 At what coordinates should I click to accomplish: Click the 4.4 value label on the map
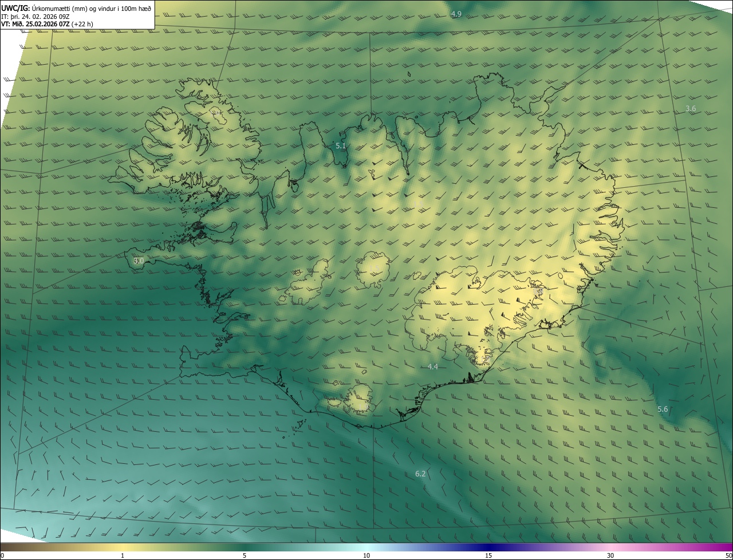click(x=433, y=366)
